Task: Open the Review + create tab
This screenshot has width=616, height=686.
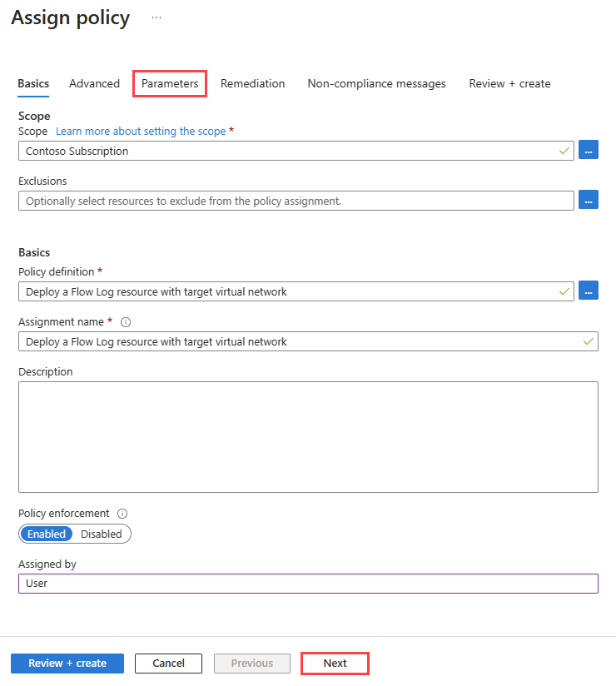Action: coord(509,83)
